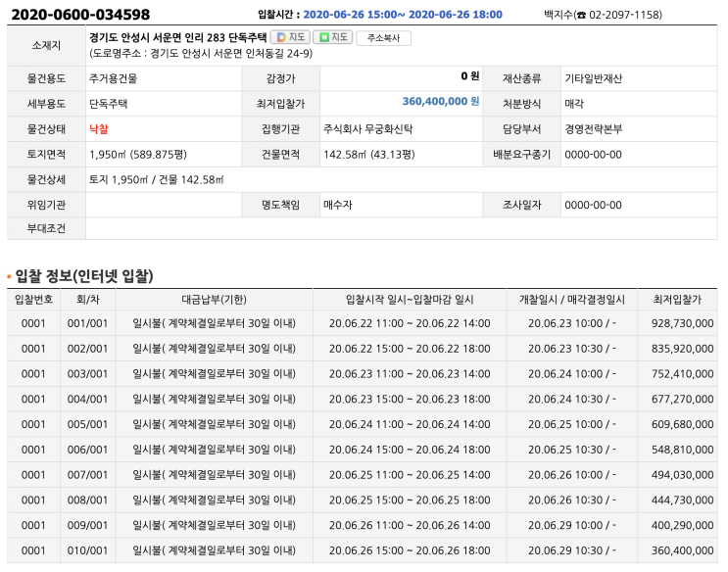This screenshot has width=728, height=572.
Task: Click the 회/차 column header
Action: 88,300
